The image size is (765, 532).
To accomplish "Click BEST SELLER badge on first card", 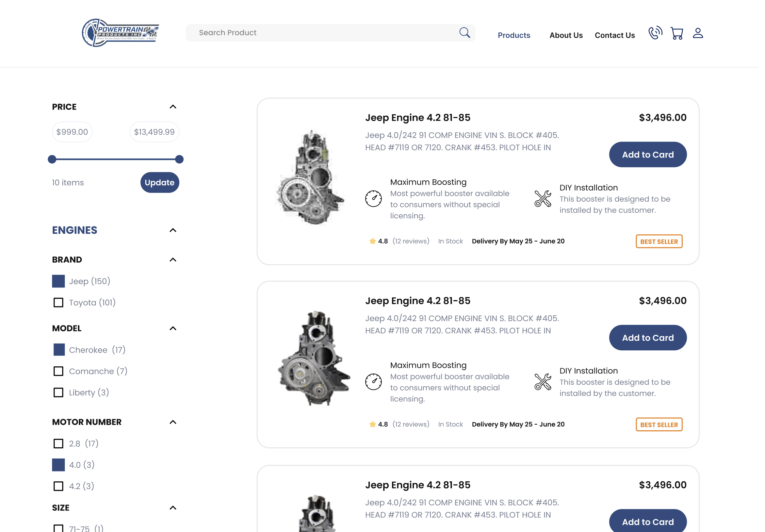I will pos(659,242).
